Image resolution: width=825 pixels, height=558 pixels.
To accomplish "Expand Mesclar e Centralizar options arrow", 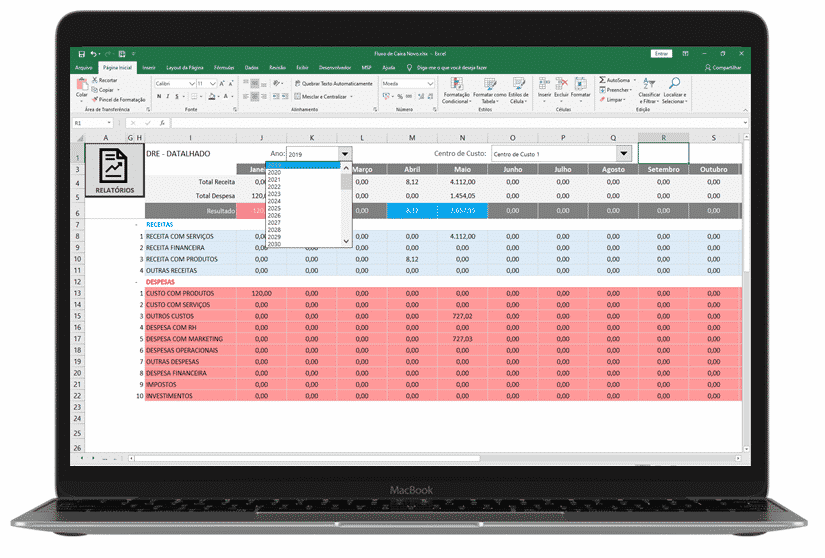I will [351, 97].
